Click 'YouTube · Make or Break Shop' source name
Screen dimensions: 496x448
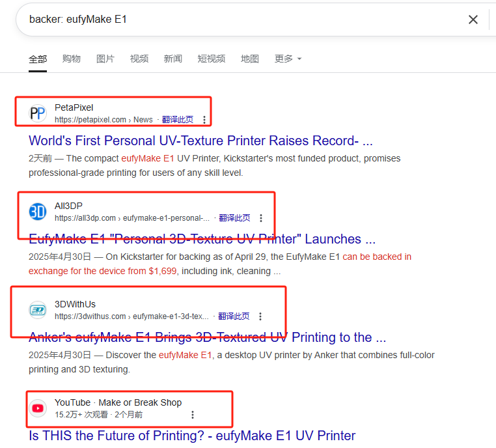coord(118,403)
